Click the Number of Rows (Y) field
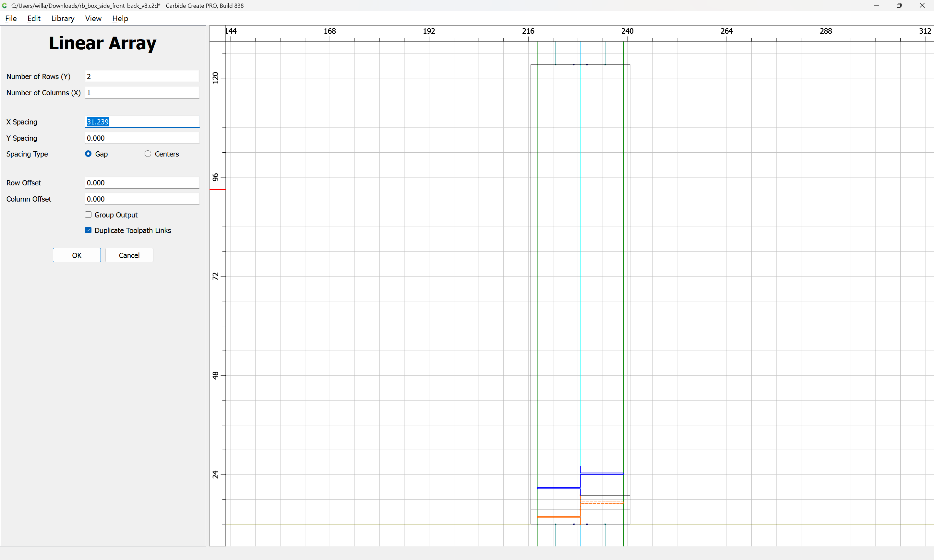934x560 pixels. click(x=142, y=76)
